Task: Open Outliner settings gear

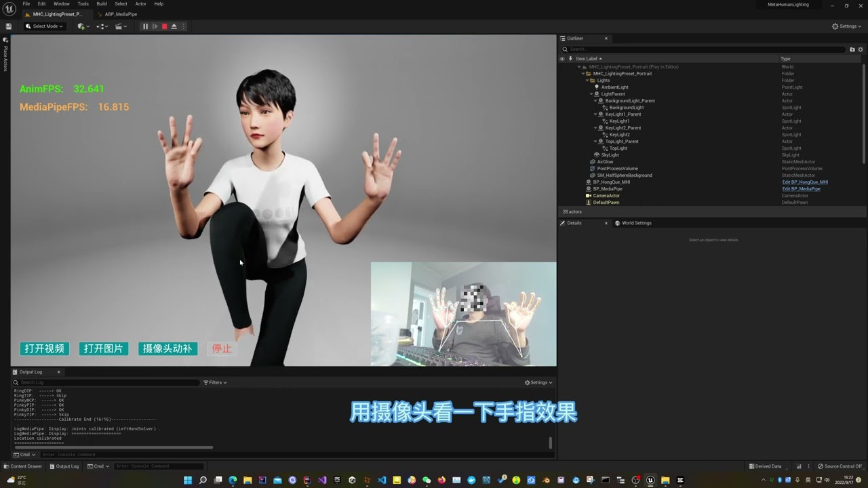Action: [x=861, y=49]
